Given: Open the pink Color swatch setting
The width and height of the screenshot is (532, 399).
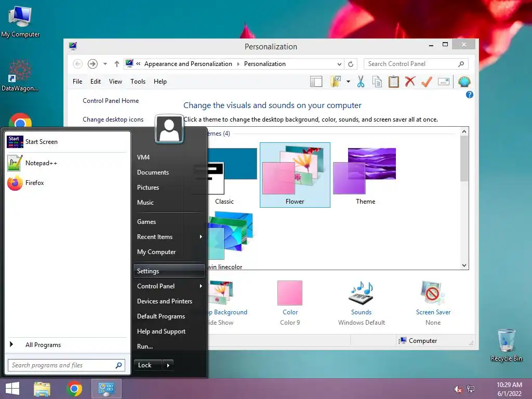Looking at the screenshot, I should [x=290, y=293].
